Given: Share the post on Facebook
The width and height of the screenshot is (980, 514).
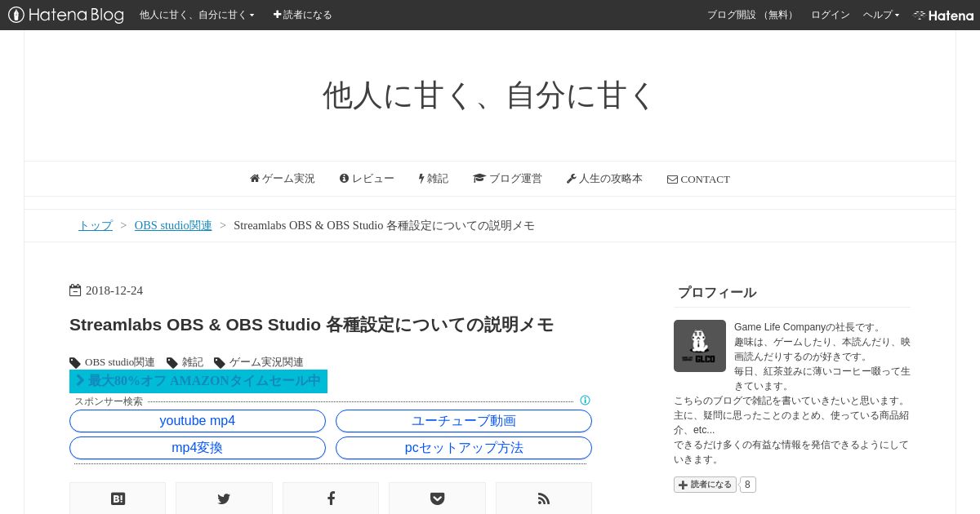Looking at the screenshot, I should coord(331,498).
